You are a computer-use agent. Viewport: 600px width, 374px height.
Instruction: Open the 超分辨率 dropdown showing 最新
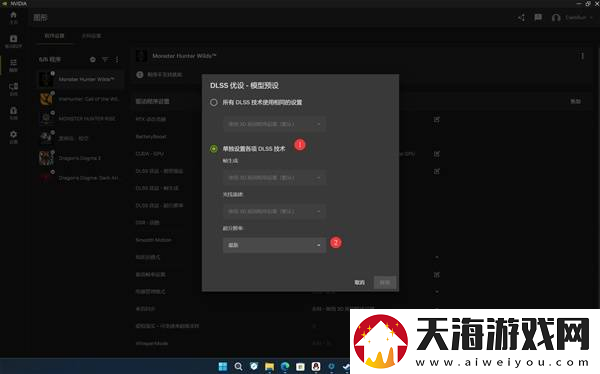[274, 245]
